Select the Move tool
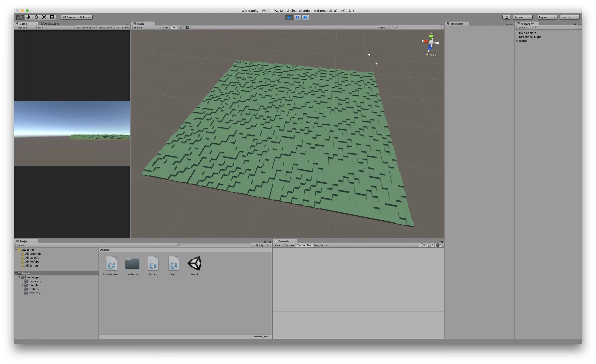This screenshot has width=596, height=364. [28, 17]
